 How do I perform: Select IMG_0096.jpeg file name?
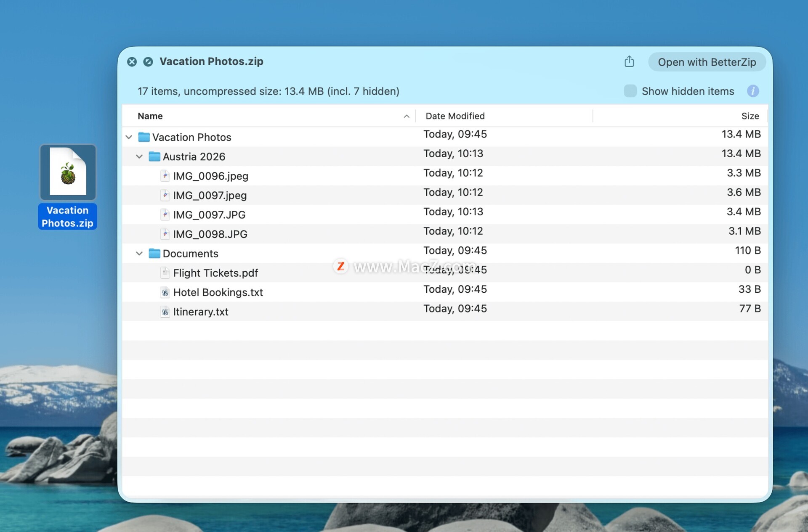point(211,176)
